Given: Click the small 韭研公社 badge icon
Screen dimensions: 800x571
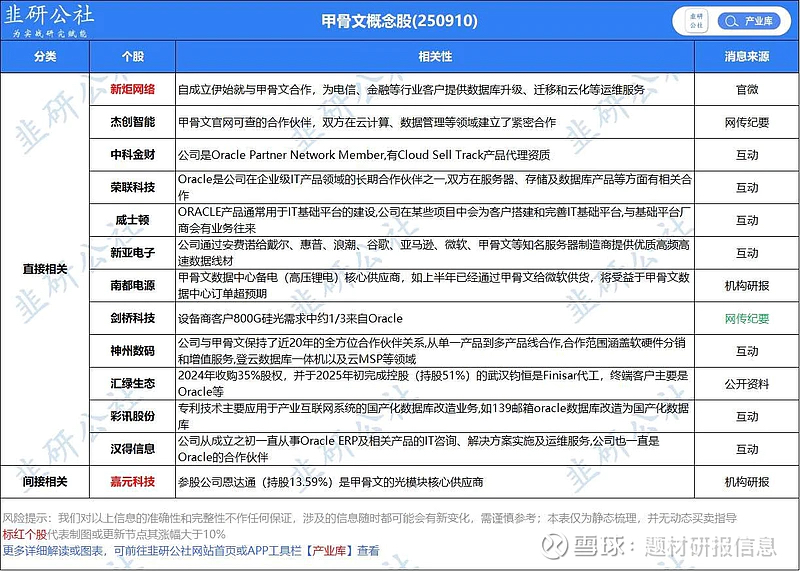Looking at the screenshot, I should [x=696, y=21].
